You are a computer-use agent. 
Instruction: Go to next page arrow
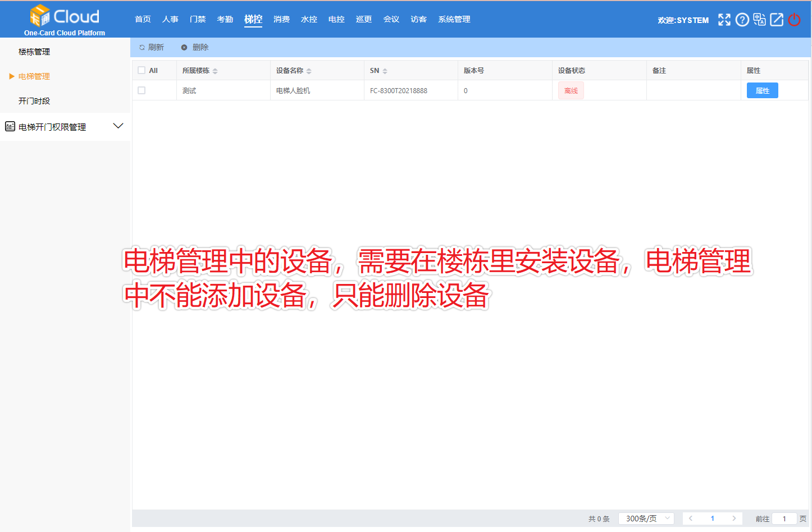pyautogui.click(x=733, y=519)
